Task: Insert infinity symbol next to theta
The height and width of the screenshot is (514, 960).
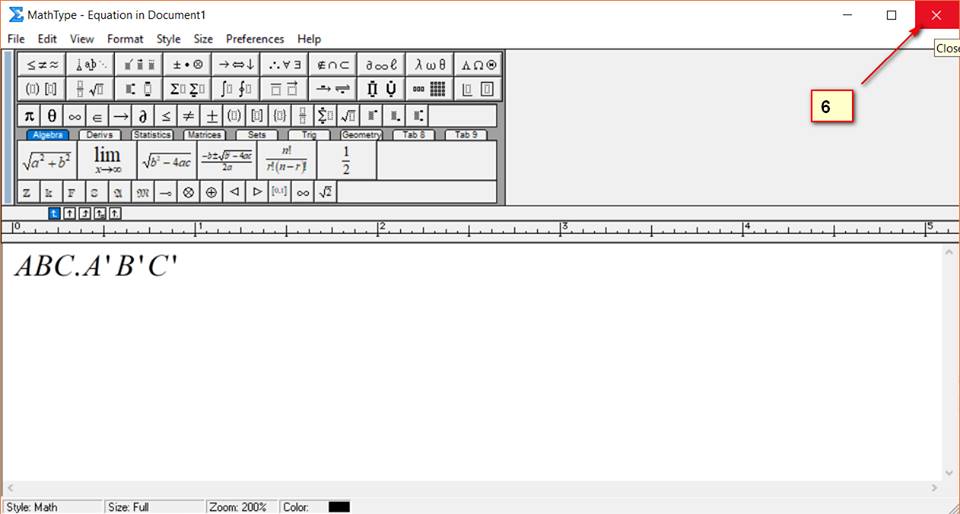Action: coord(74,115)
